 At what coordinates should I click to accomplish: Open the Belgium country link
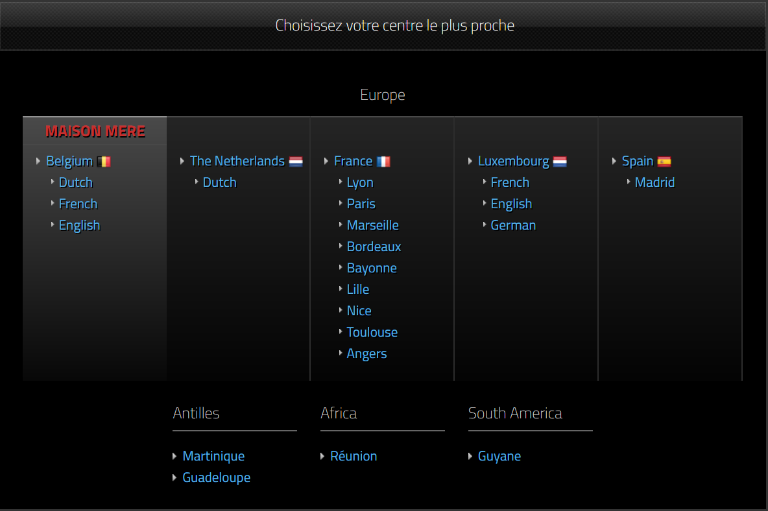tap(69, 161)
